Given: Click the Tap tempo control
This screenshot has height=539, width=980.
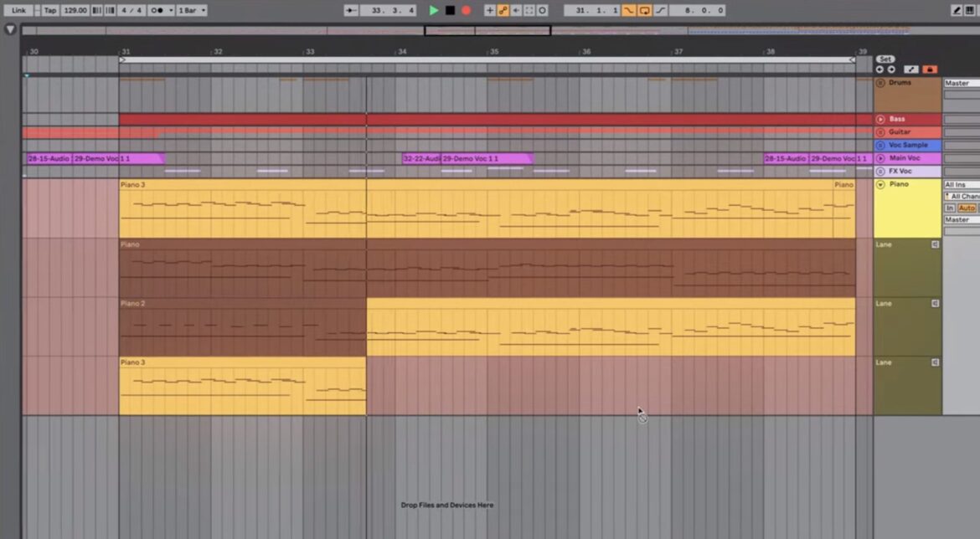Looking at the screenshot, I should coord(50,10).
